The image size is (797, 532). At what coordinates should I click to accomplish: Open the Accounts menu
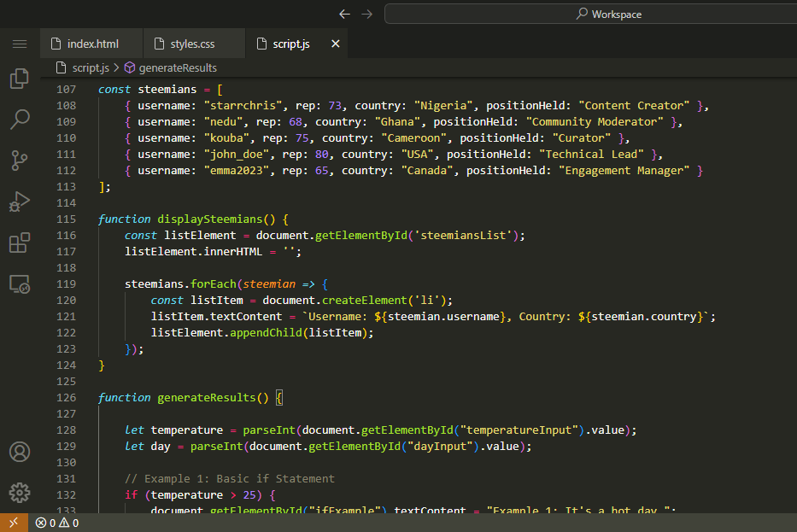[x=20, y=452]
